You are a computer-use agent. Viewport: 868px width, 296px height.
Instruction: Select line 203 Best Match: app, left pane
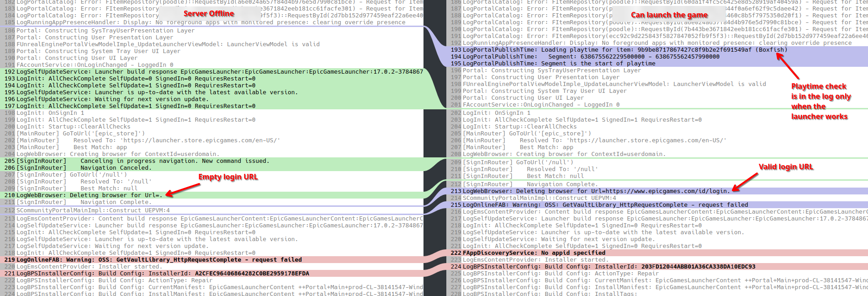(x=72, y=147)
